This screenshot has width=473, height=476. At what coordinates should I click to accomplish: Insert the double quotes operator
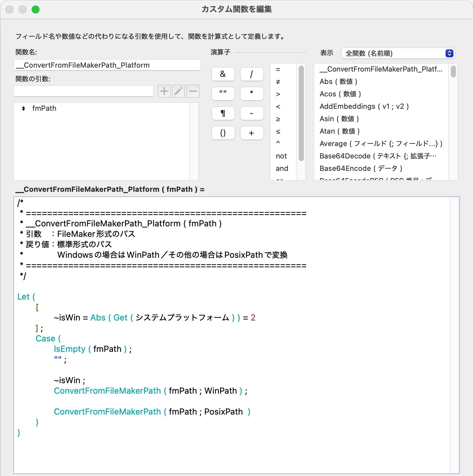pyautogui.click(x=223, y=94)
